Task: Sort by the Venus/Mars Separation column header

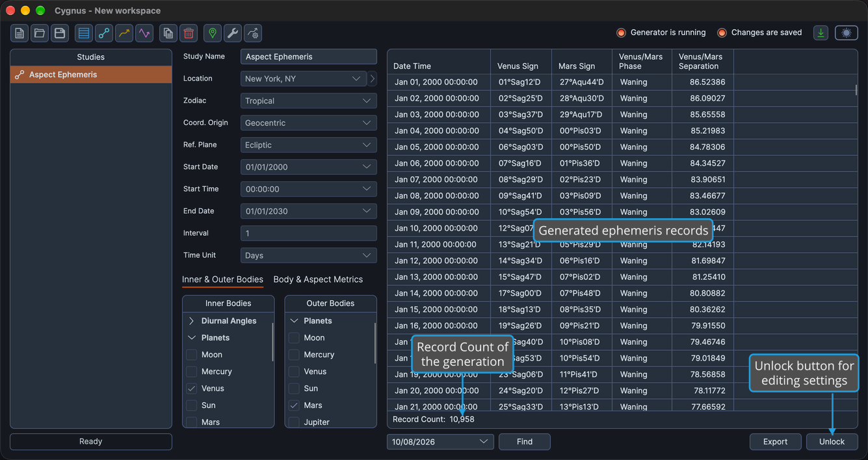Action: tap(703, 62)
